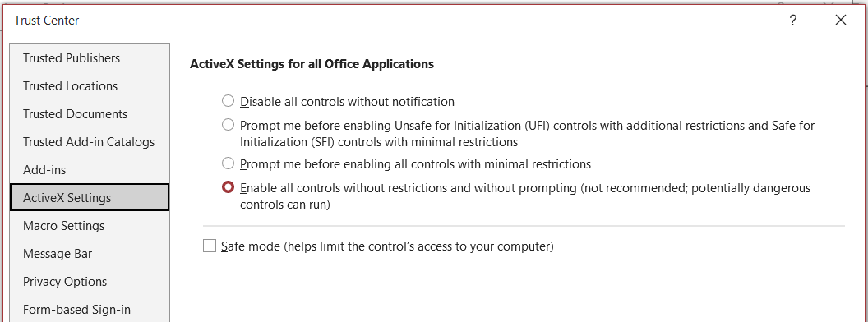Select Disable all controls without notification

coord(228,101)
